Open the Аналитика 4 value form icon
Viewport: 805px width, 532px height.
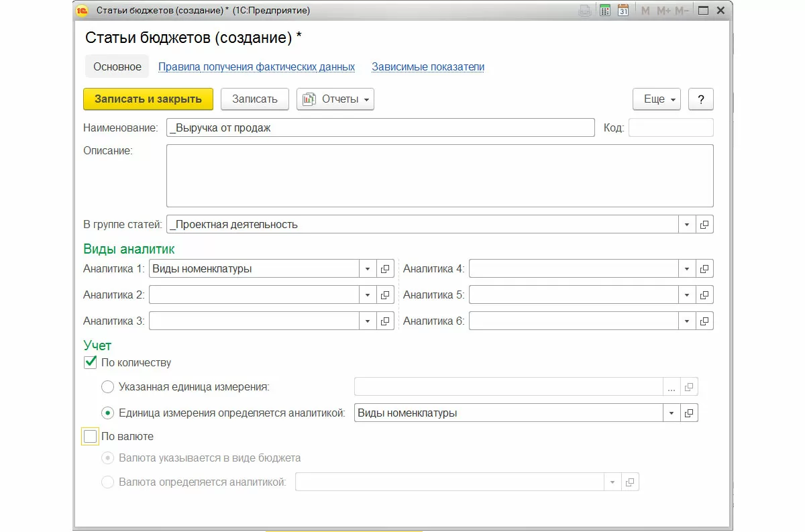[x=704, y=269]
